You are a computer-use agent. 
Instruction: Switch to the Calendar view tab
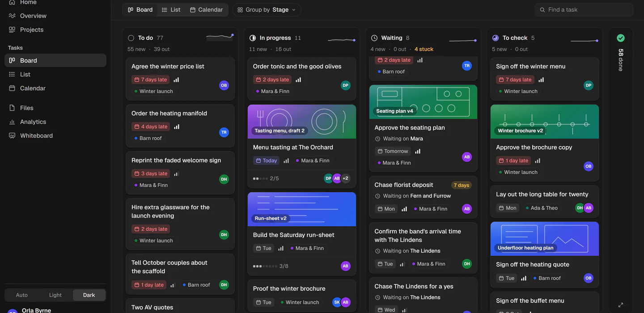click(x=206, y=10)
